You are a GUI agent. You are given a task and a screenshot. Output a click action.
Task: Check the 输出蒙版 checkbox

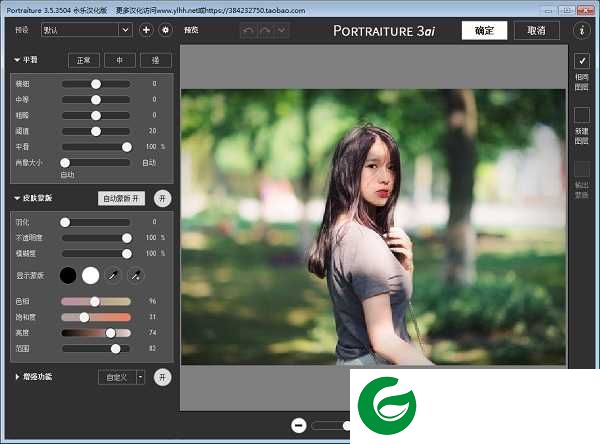[x=582, y=169]
